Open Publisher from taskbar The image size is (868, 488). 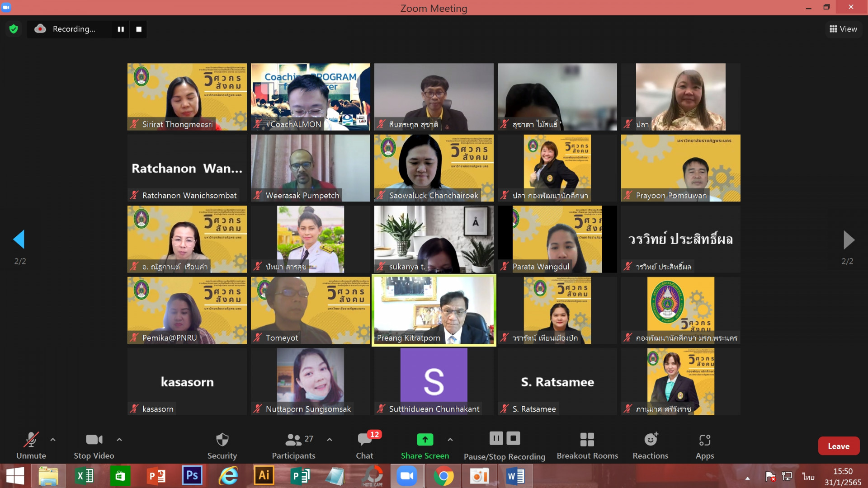[300, 476]
